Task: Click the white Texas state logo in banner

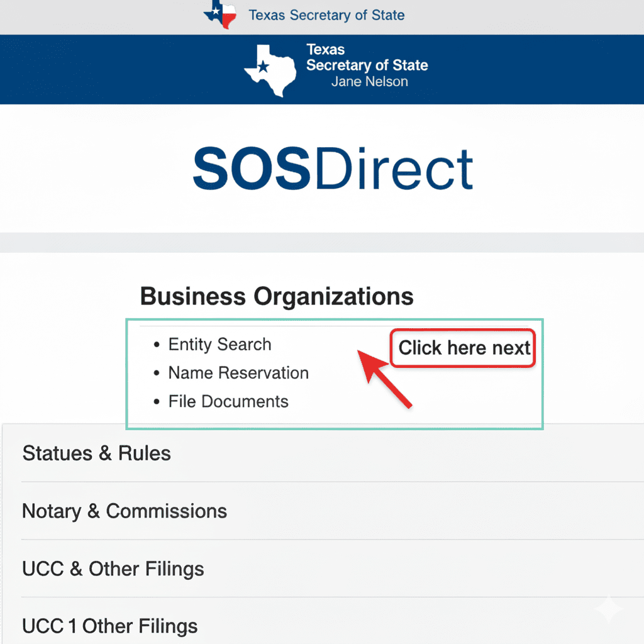Action: 270,69
